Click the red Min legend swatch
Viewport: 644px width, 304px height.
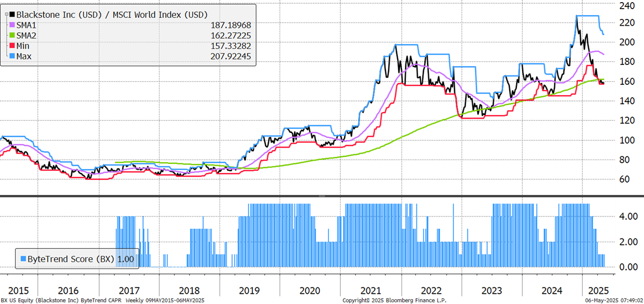click(12, 45)
